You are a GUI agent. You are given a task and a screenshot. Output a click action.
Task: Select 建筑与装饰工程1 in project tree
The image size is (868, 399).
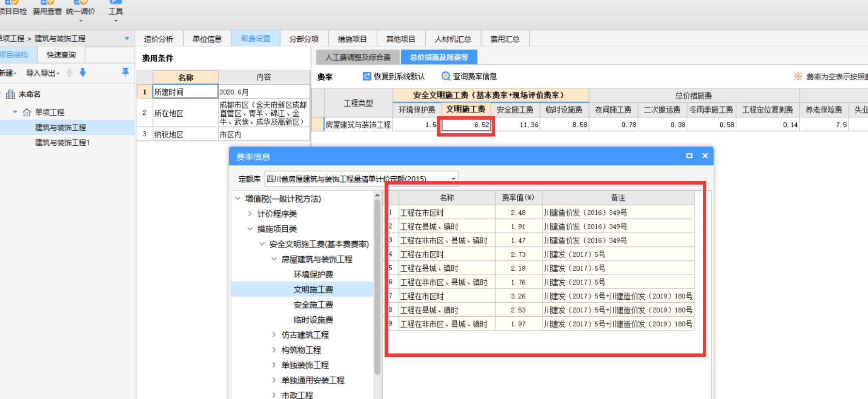coord(62,142)
